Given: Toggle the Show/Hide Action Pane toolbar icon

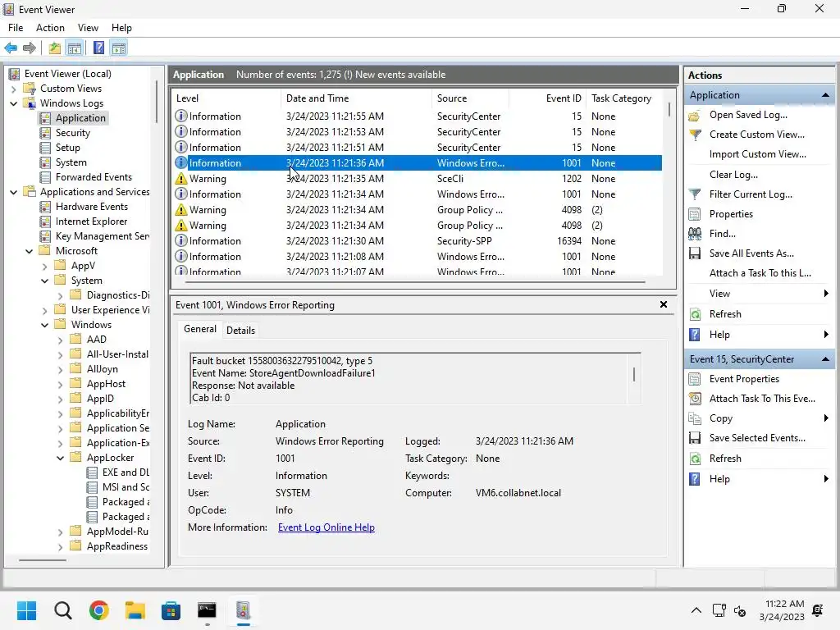Looking at the screenshot, I should pos(119,48).
